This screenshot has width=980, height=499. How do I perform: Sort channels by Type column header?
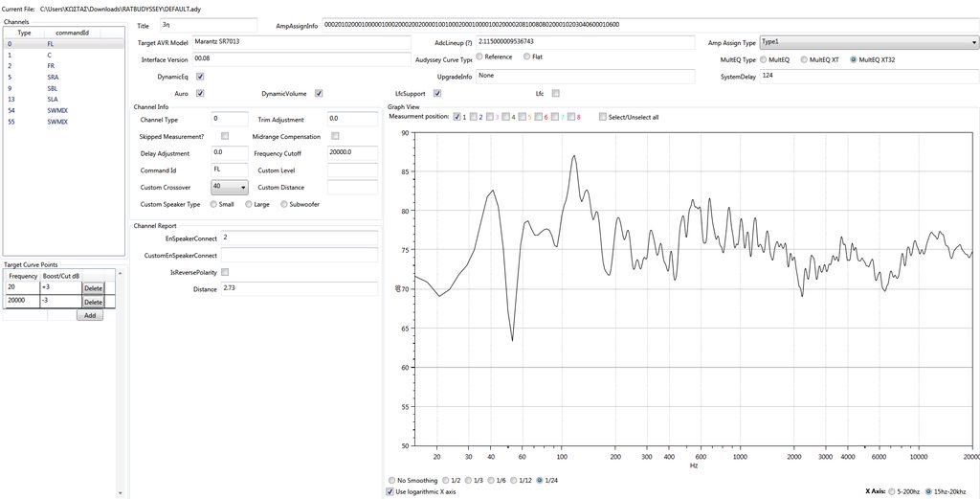coord(24,33)
